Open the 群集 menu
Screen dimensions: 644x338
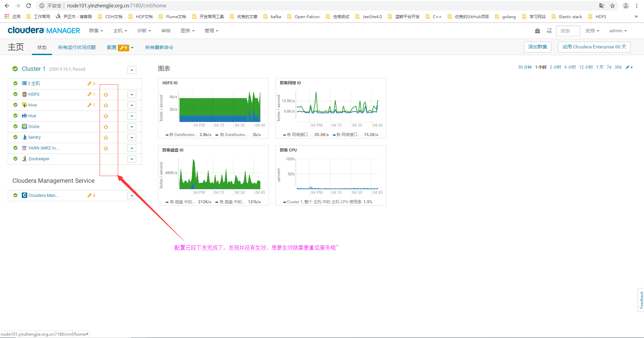click(x=96, y=31)
